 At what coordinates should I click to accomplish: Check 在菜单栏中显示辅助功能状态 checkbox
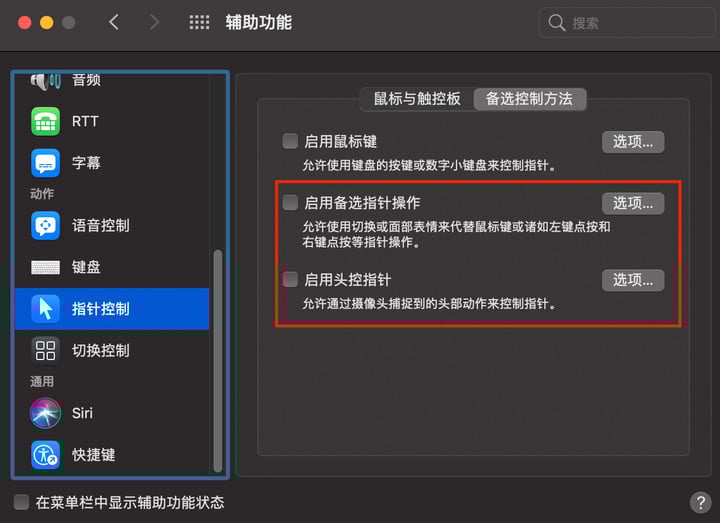click(21, 502)
